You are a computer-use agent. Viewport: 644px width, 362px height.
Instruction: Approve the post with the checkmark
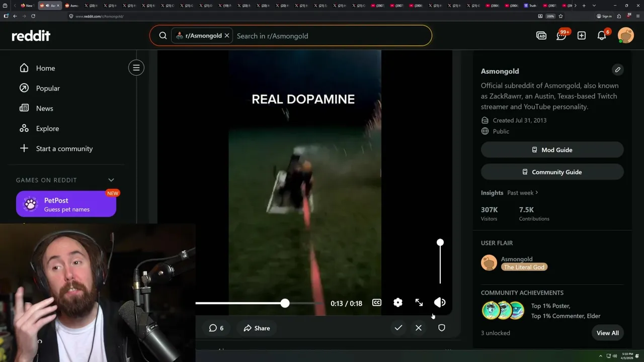(x=398, y=328)
